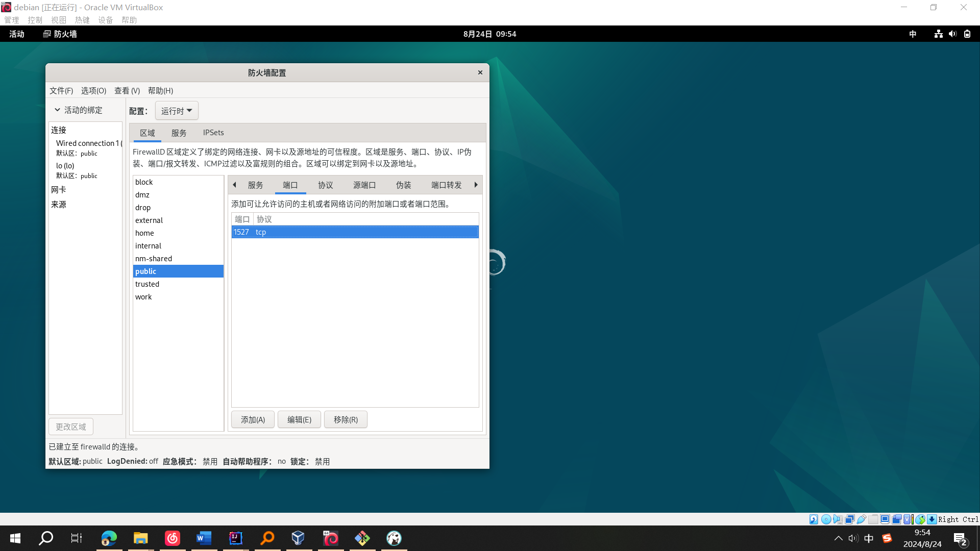Open Microsoft Edge from taskbar
Viewport: 980px width, 551px height.
(x=109, y=538)
